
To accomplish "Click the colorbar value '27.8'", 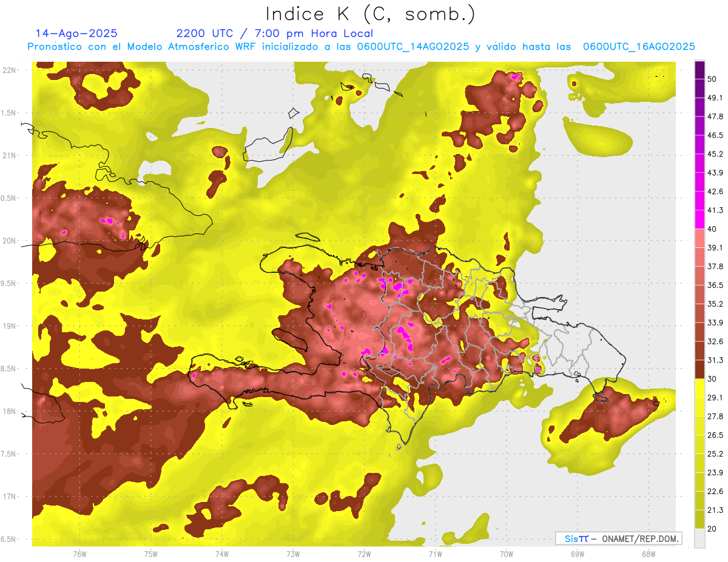I will point(715,416).
